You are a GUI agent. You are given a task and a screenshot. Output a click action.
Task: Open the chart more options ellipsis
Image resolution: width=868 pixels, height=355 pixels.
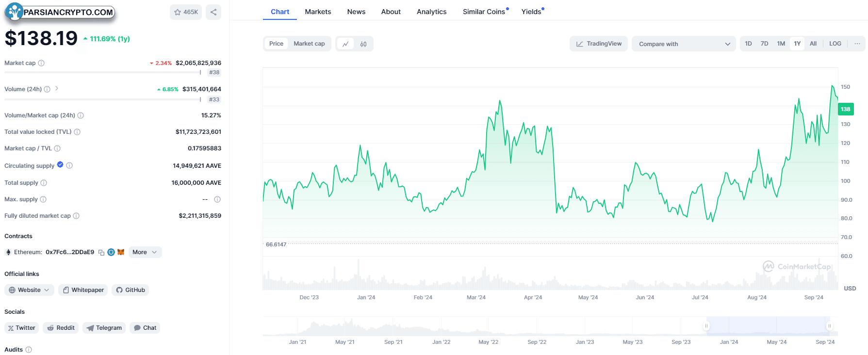(x=857, y=44)
